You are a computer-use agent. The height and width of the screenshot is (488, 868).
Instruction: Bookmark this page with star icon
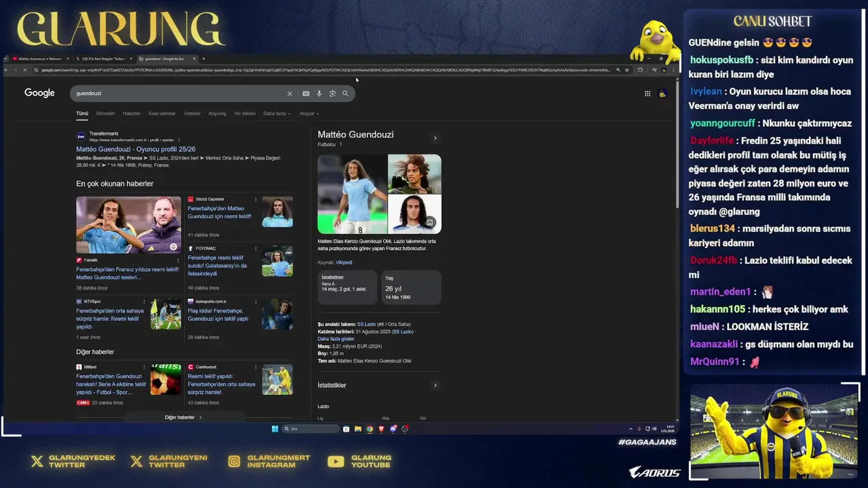(627, 70)
